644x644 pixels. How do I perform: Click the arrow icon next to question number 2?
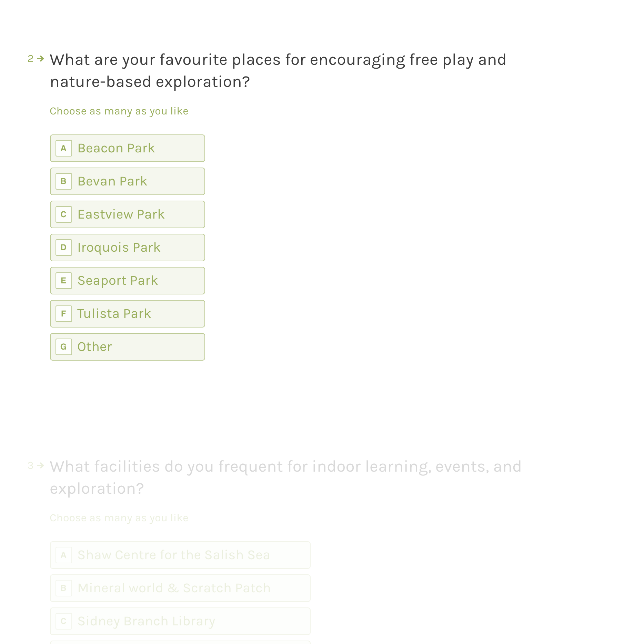40,59
